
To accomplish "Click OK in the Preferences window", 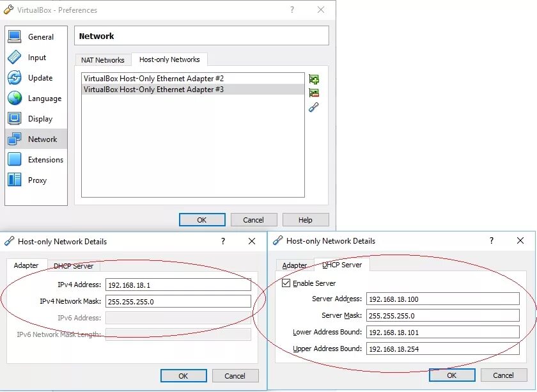I will pyautogui.click(x=202, y=219).
